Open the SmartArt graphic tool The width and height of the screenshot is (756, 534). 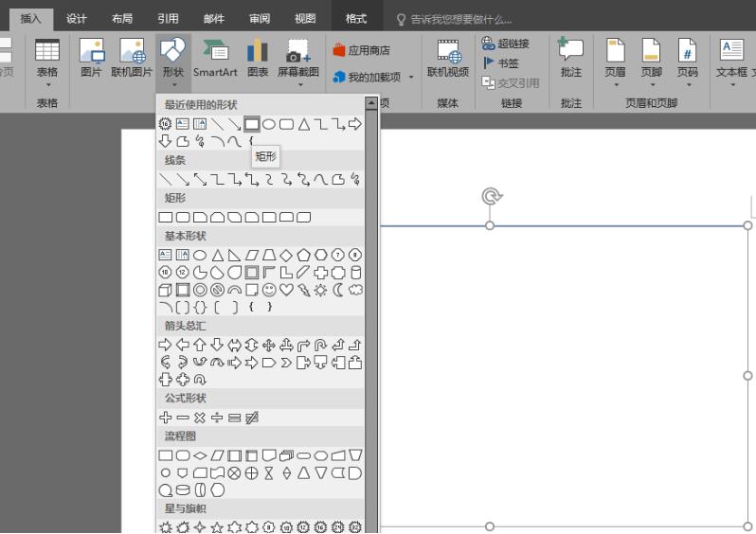216,57
